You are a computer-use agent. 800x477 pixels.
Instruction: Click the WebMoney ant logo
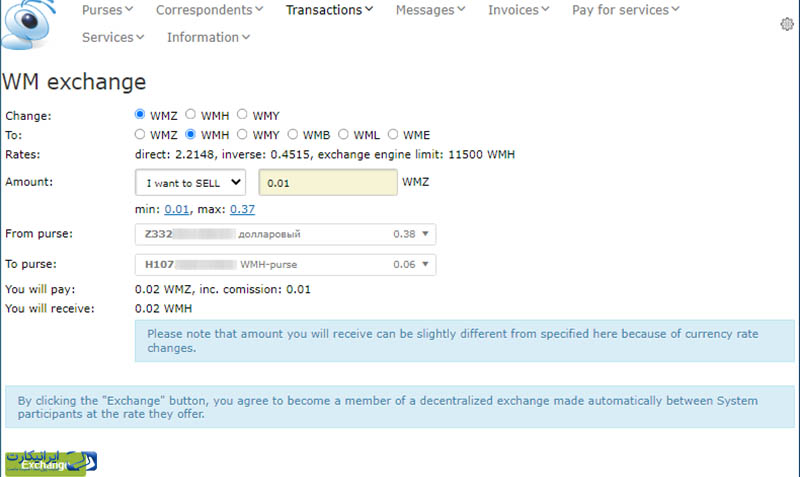[x=28, y=24]
